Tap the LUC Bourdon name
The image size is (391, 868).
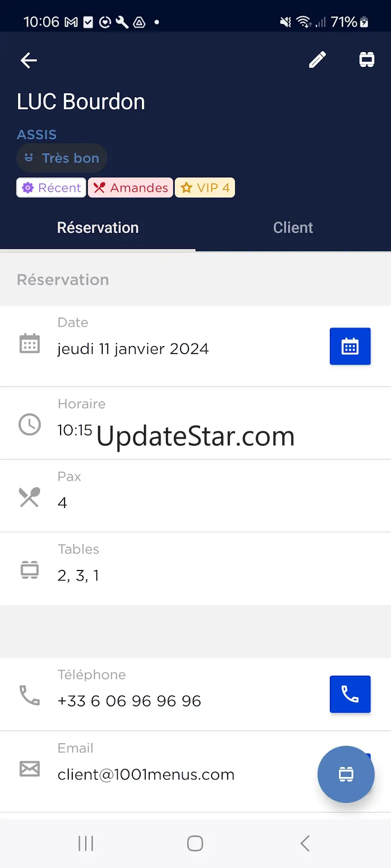[81, 102]
